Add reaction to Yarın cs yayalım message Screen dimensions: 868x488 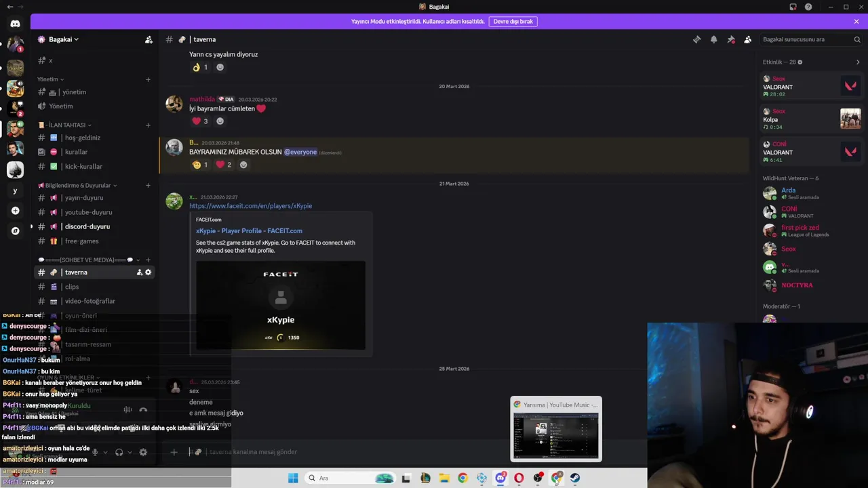click(220, 67)
